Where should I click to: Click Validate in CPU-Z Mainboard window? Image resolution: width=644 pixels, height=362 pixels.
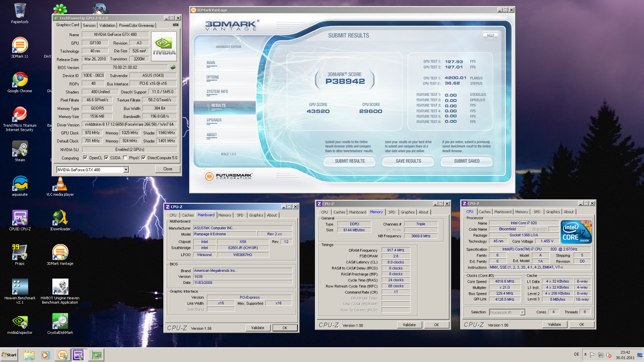(258, 328)
